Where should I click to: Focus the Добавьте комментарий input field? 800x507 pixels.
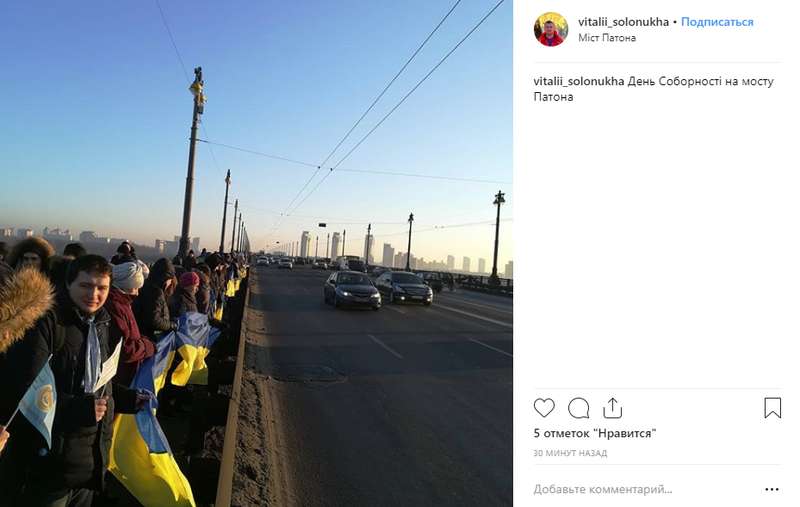pyautogui.click(x=645, y=489)
